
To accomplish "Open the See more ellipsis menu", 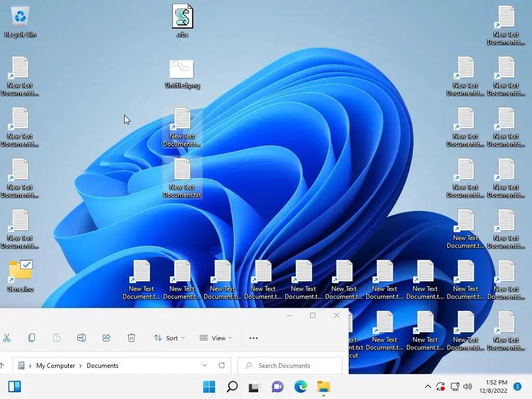I will pyautogui.click(x=254, y=338).
